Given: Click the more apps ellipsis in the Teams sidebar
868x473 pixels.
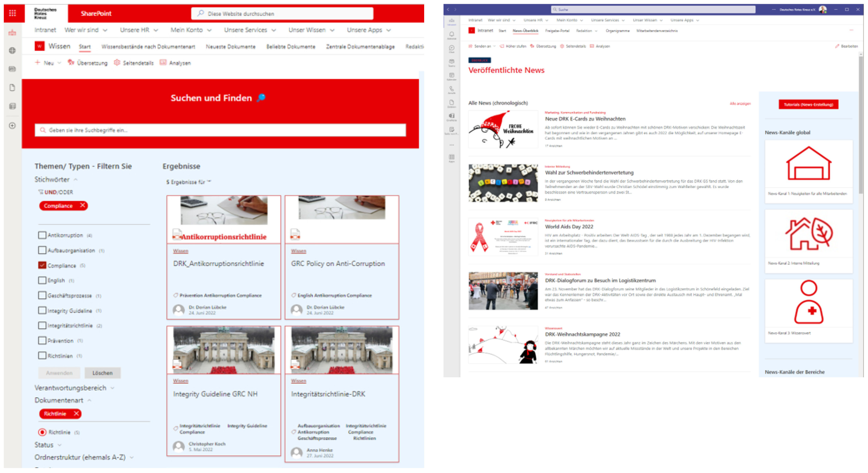Looking at the screenshot, I should [x=452, y=145].
